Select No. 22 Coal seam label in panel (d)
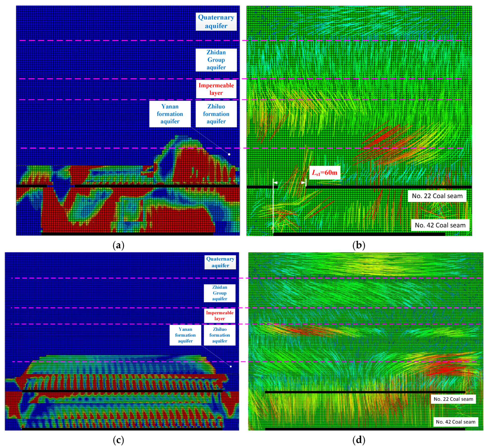The width and height of the screenshot is (486, 448). coord(453,399)
